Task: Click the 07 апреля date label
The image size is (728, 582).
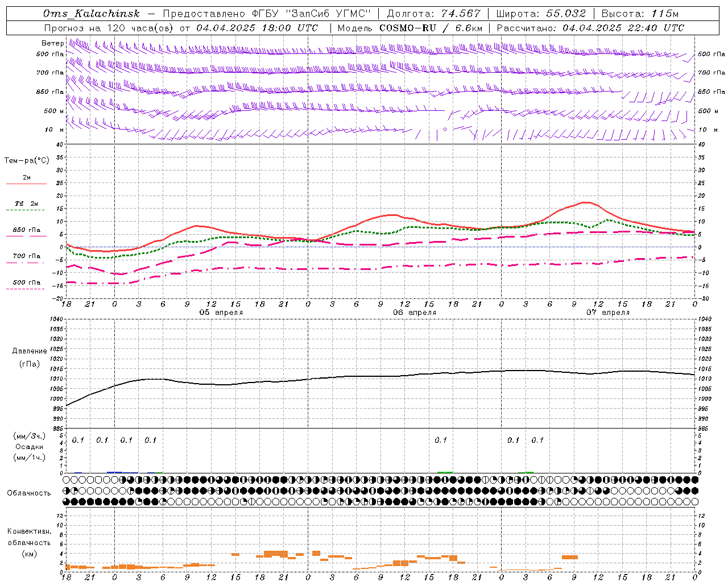Action: pyautogui.click(x=608, y=313)
